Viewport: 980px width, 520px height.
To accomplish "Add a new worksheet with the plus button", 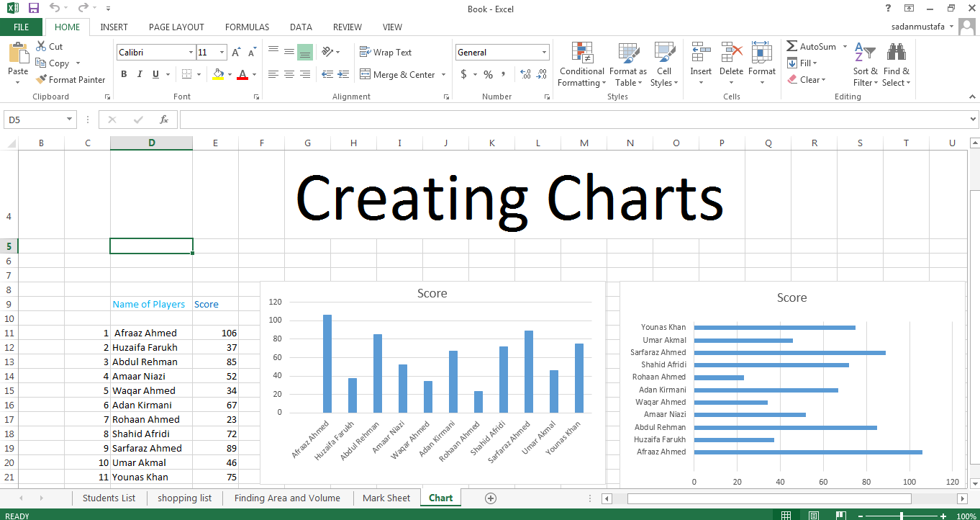I will coord(490,498).
